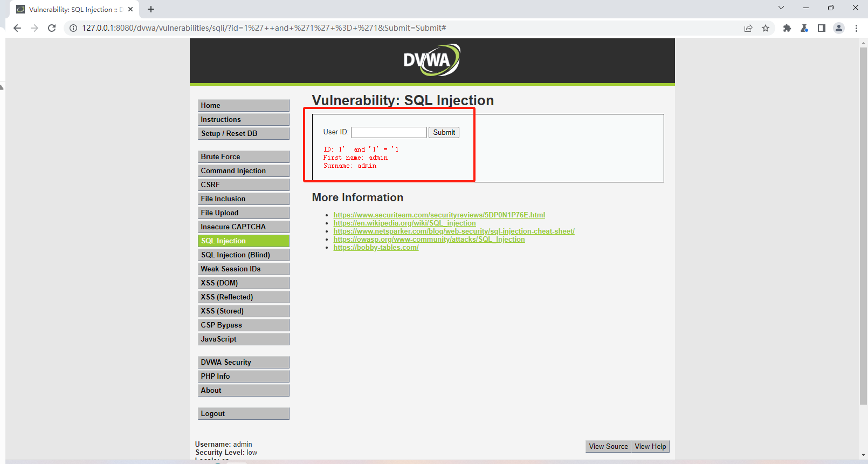This screenshot has height=464, width=868.
Task: Click the page vertical scrollbar thumb
Action: click(863, 226)
